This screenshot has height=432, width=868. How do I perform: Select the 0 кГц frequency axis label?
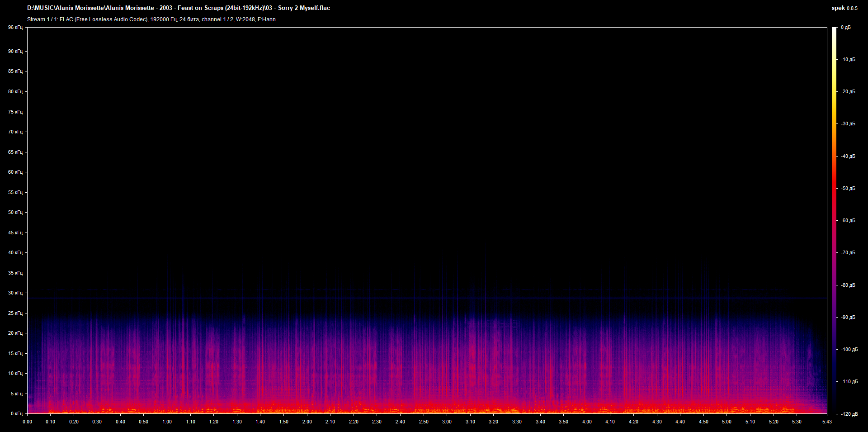16,414
